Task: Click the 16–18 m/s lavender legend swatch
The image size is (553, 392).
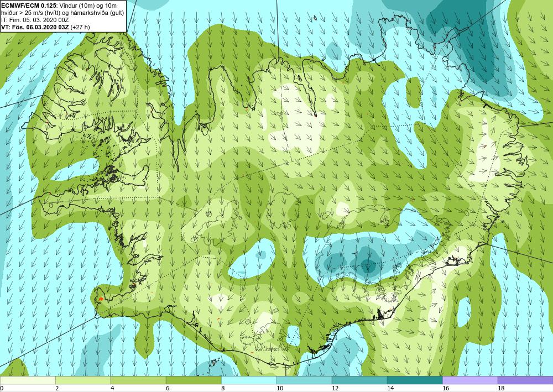Action: click(x=470, y=380)
